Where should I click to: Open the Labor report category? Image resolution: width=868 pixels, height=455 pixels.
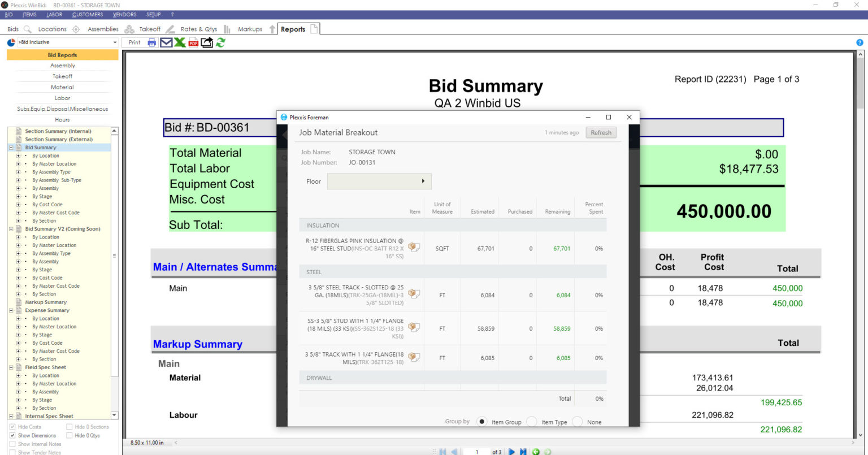pyautogui.click(x=62, y=98)
